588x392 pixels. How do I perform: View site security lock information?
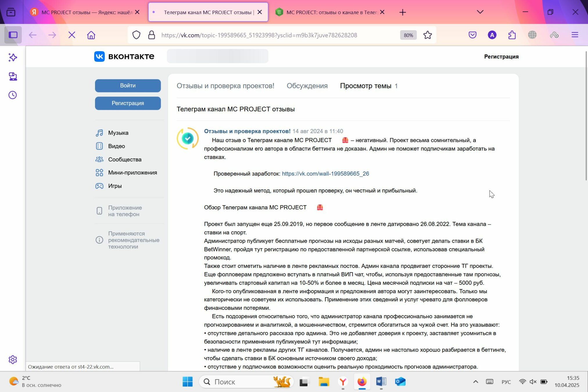point(151,35)
